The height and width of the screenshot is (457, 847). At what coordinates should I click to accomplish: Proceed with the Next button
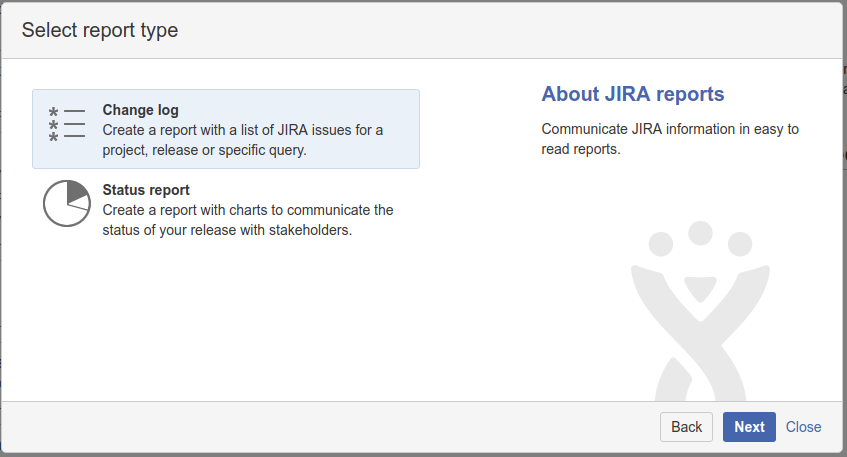(749, 427)
